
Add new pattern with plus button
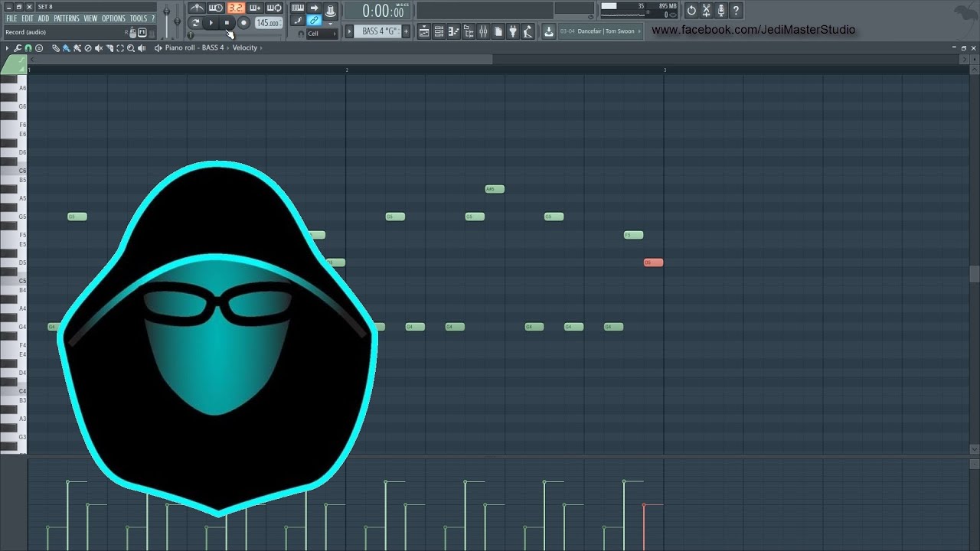[x=406, y=31]
